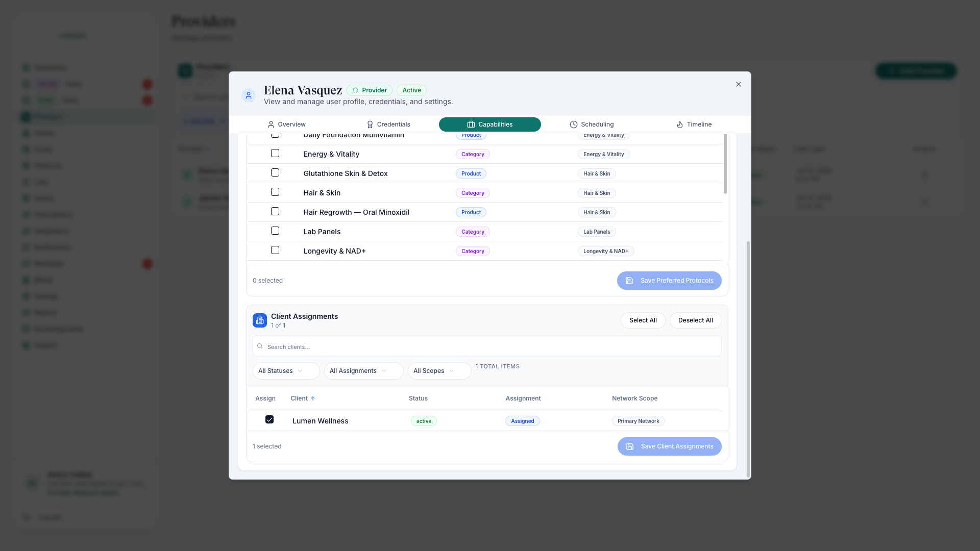
Task: Click the Client Assignments building icon
Action: [x=259, y=320]
